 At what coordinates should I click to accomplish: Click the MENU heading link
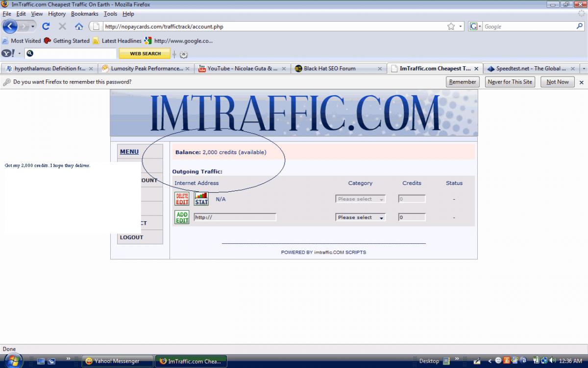pyautogui.click(x=129, y=152)
